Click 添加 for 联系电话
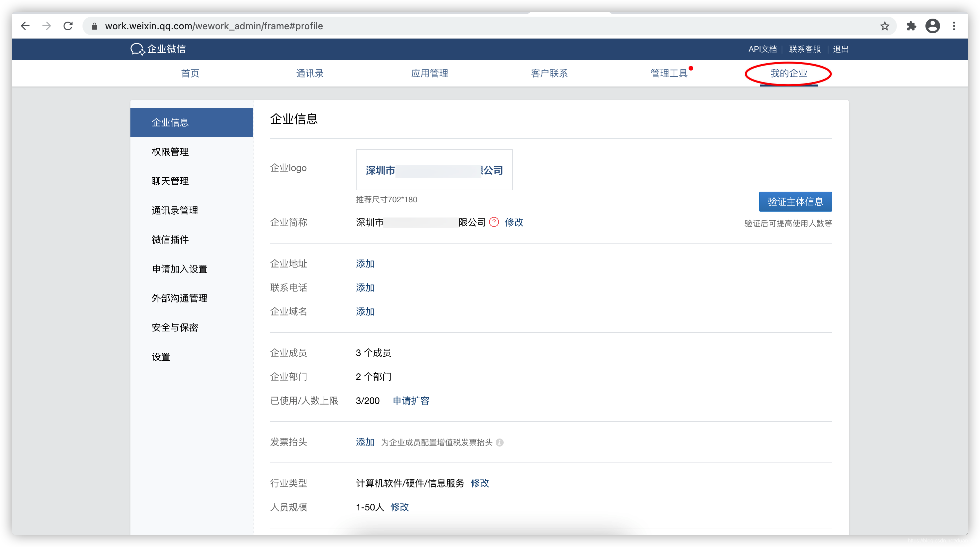This screenshot has width=980, height=547. [x=365, y=287]
